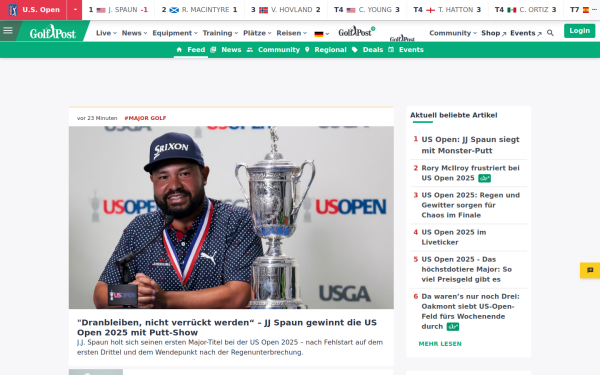The height and width of the screenshot is (375, 600).
Task: Click the #MAJOR GOLF hashtag
Action: pos(145,118)
